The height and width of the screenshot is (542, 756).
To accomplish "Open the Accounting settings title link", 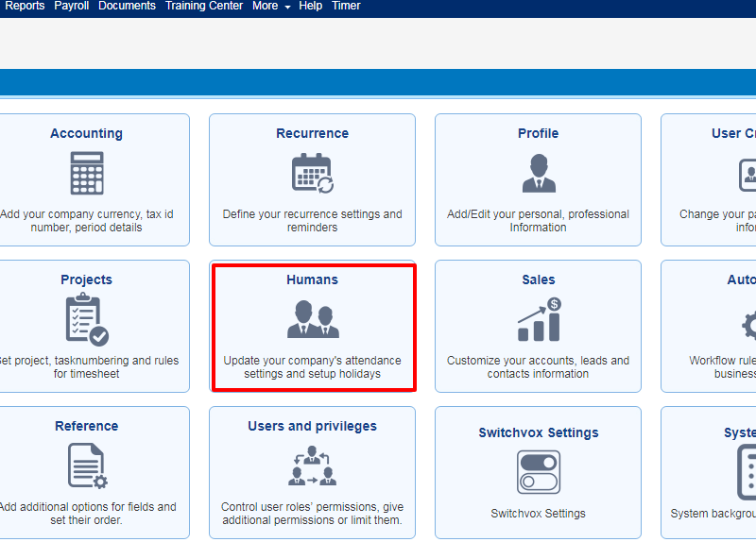I will pos(86,133).
